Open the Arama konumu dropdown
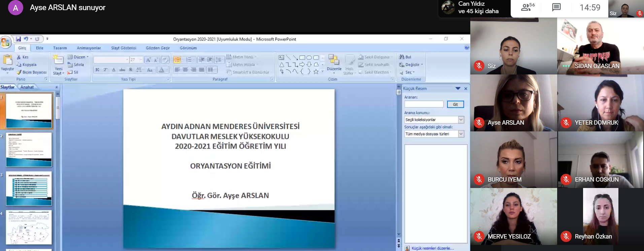The width and height of the screenshot is (644, 251). click(x=461, y=120)
